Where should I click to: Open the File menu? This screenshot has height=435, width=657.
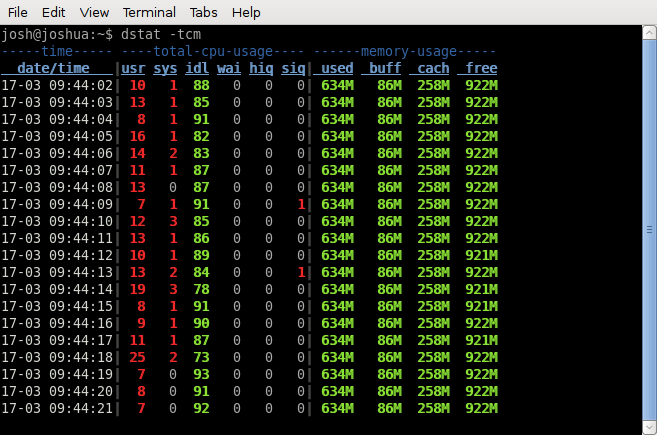(18, 13)
